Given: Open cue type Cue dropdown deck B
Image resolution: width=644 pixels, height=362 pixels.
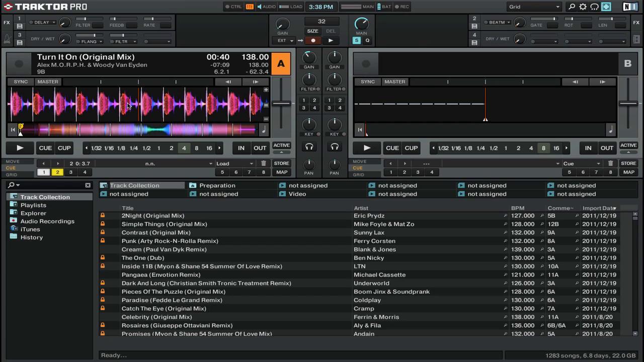Looking at the screenshot, I should [582, 163].
